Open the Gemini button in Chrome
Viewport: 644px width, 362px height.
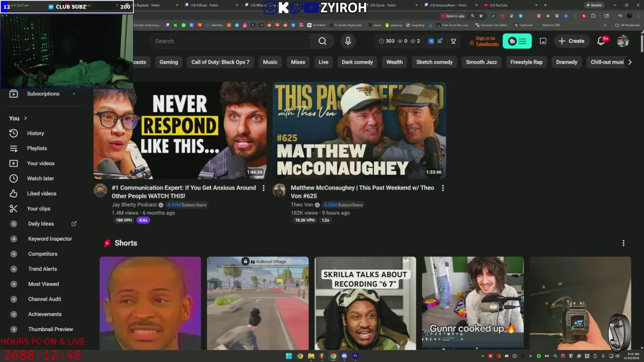click(594, 5)
